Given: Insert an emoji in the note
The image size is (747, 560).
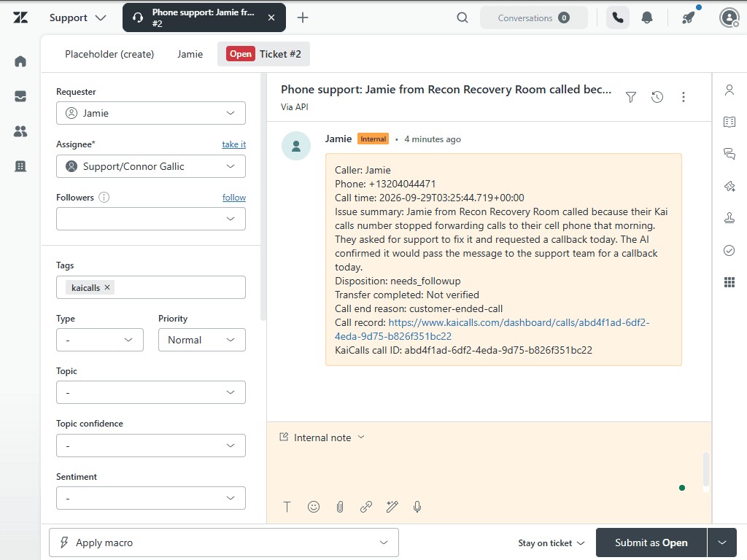Looking at the screenshot, I should 314,507.
